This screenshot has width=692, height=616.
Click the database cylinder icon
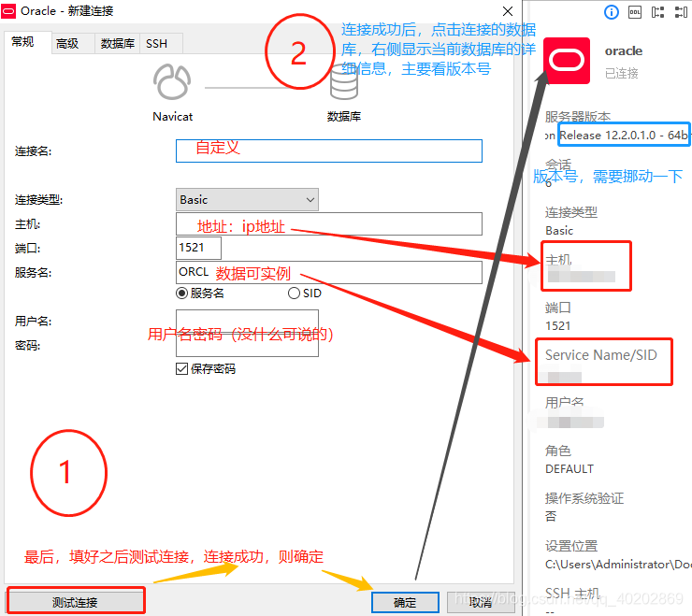[x=344, y=82]
